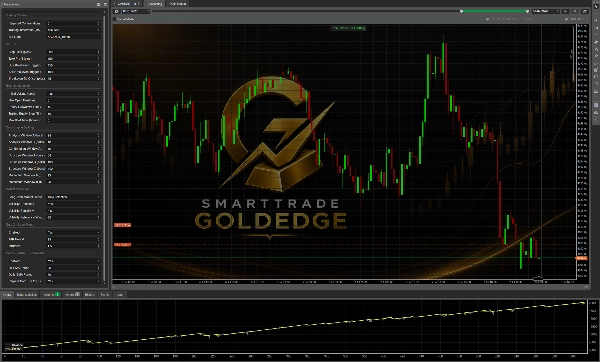Open the speed dropdown beside play button
Image resolution: width=600 pixels, height=362 pixels.
[546, 11]
